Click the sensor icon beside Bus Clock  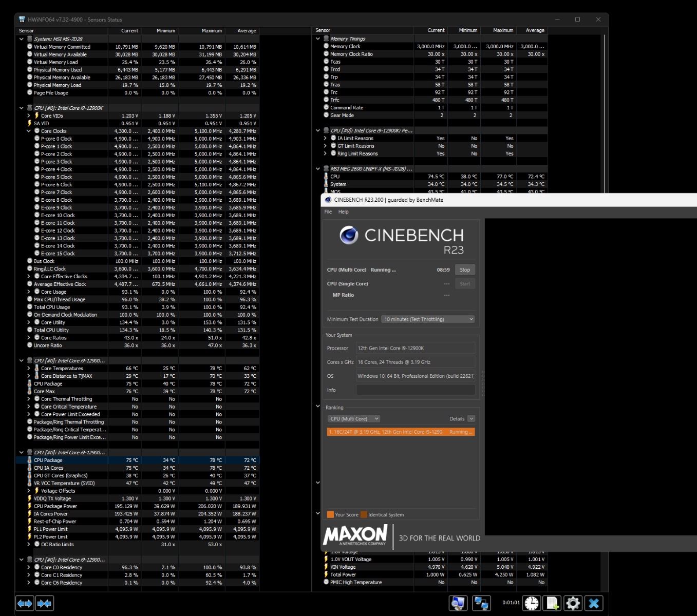[x=30, y=261]
